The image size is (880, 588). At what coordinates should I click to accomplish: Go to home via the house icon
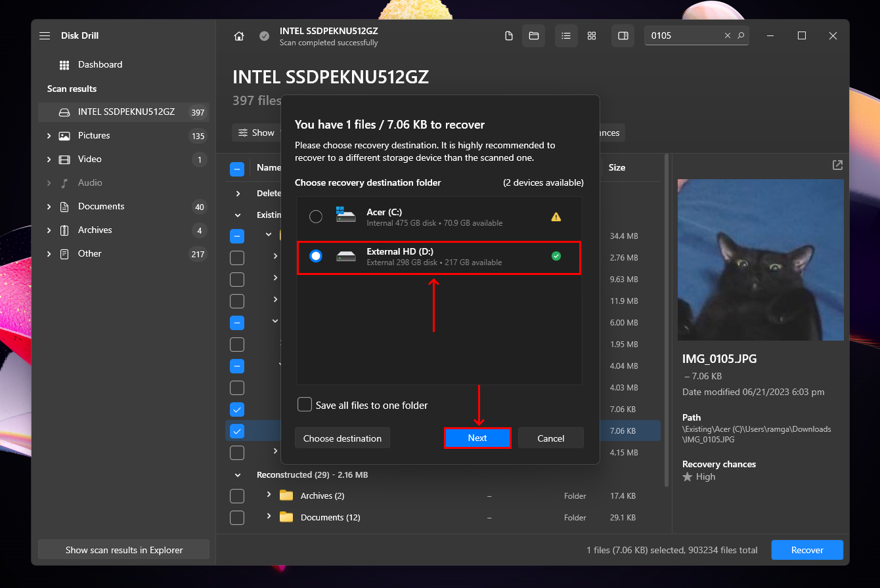(x=239, y=36)
